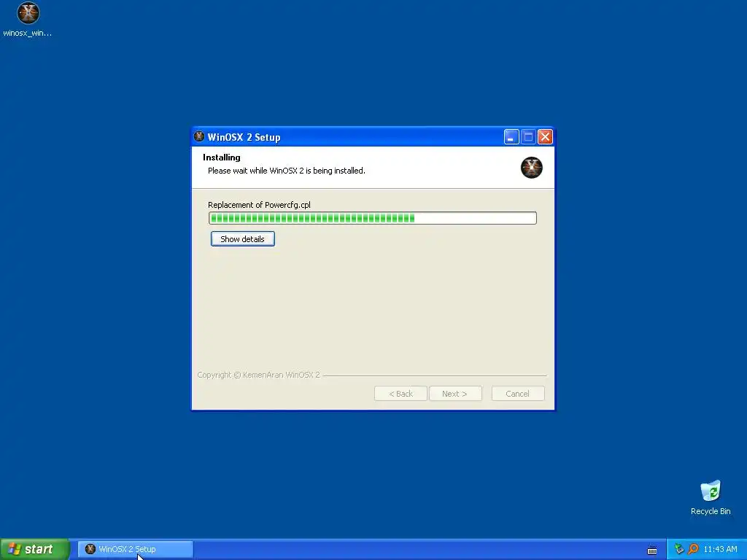
Task: Click the 11:43 AM system clock
Action: [720, 549]
